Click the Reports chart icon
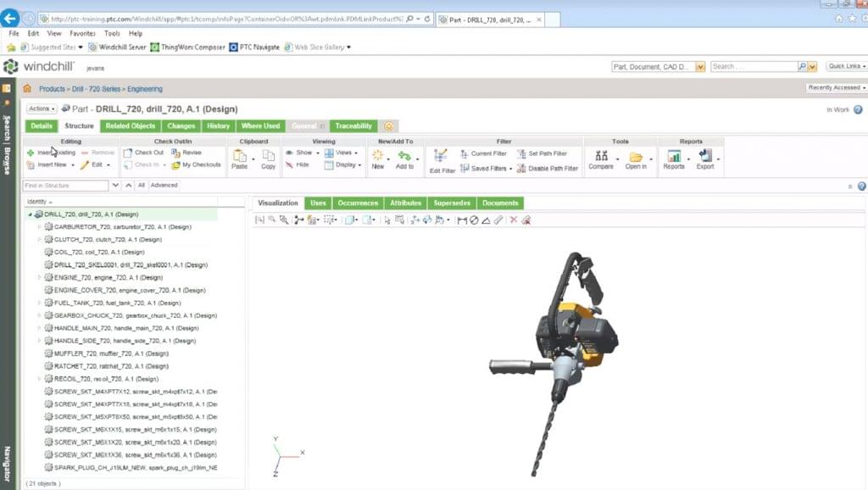 click(674, 156)
